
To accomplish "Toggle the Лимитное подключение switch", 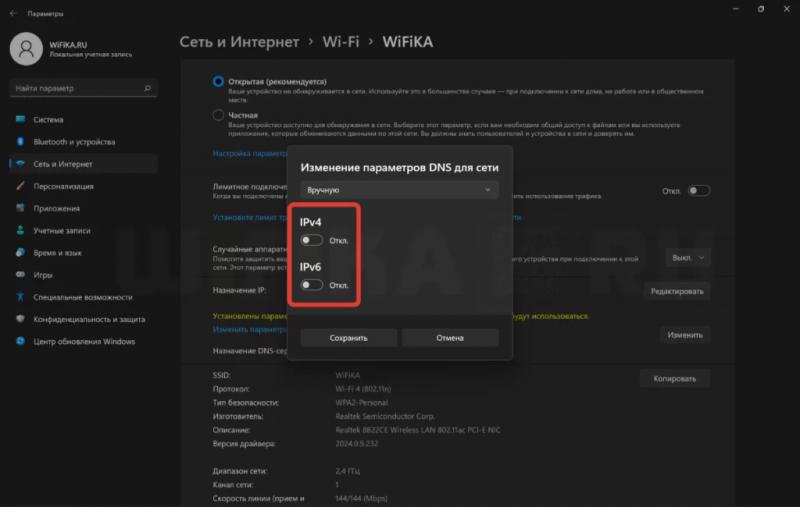I will click(698, 191).
